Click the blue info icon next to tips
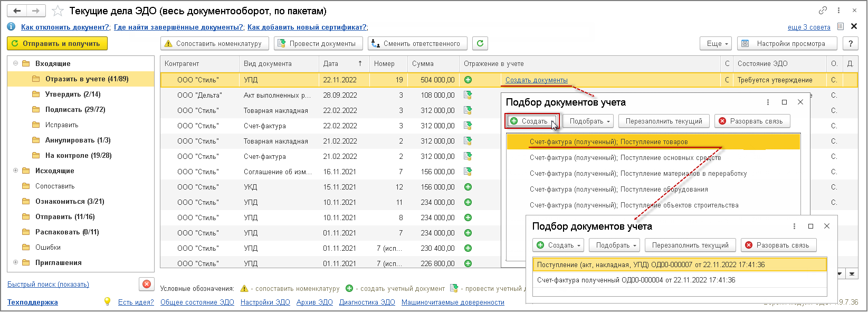 click(11, 27)
